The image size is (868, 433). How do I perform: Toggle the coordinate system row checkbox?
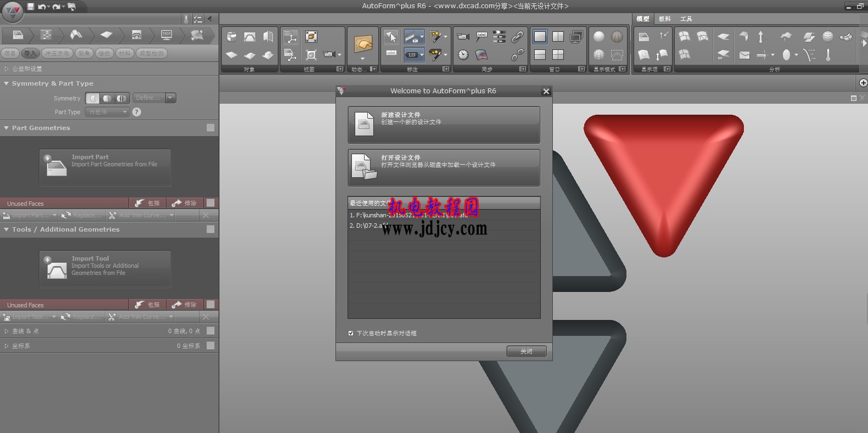click(x=210, y=345)
